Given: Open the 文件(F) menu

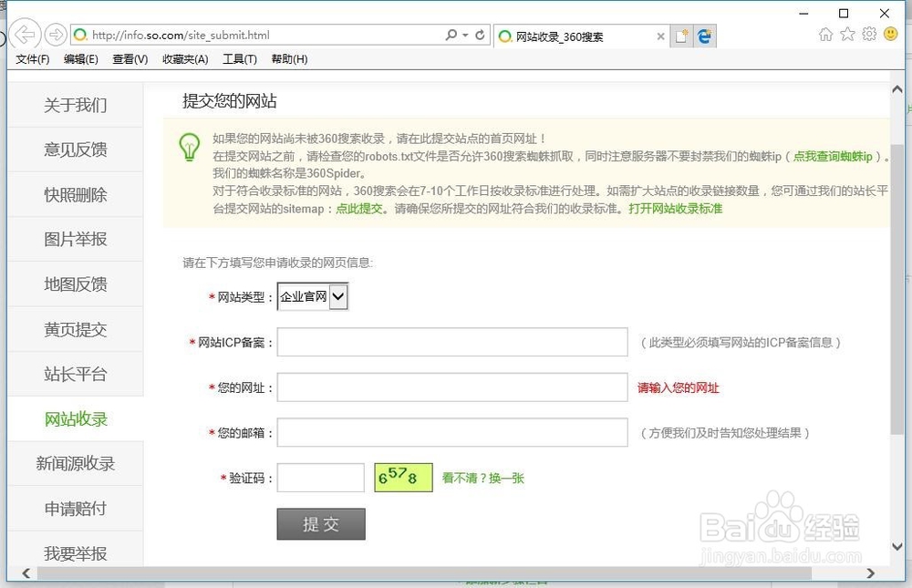Looking at the screenshot, I should click(x=33, y=59).
